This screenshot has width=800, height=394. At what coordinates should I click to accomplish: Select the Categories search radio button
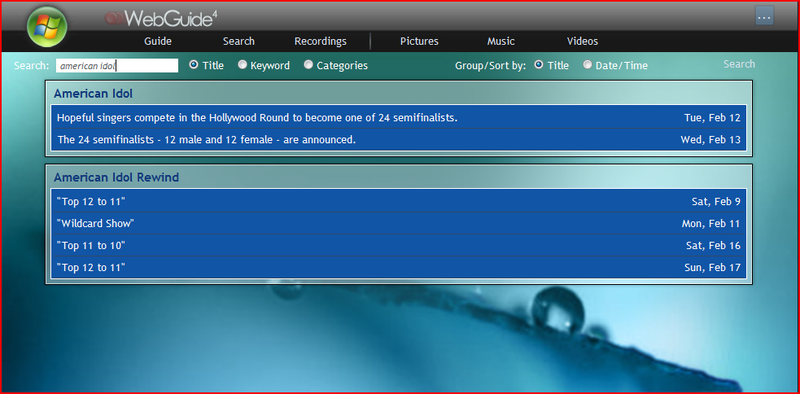tap(308, 65)
